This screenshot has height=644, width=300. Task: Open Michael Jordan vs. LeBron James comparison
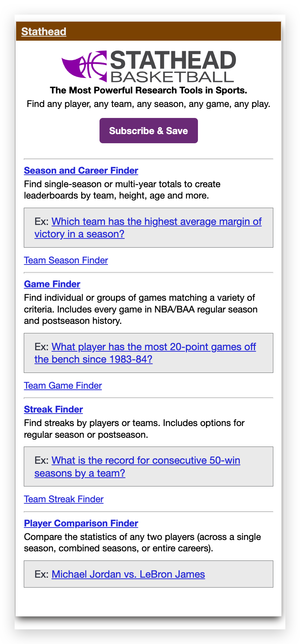tap(128, 574)
